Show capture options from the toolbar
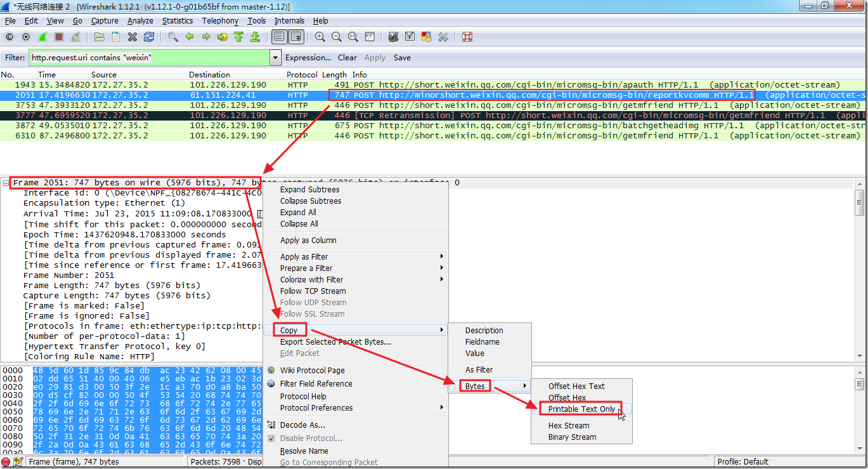The width and height of the screenshot is (868, 469). pos(26,37)
